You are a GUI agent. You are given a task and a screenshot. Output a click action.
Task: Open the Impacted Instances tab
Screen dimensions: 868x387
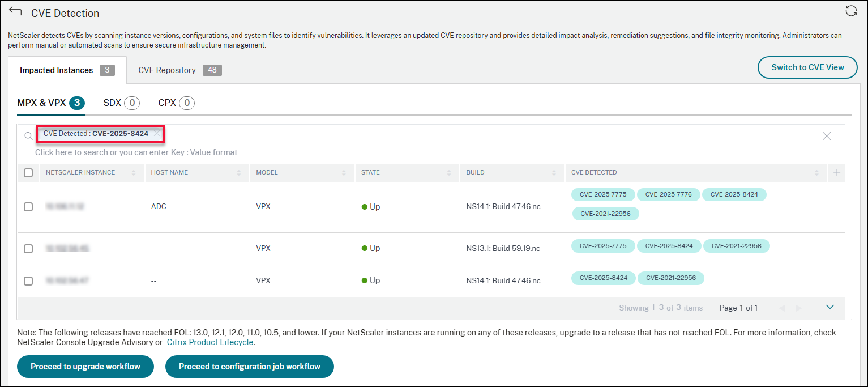pyautogui.click(x=67, y=70)
